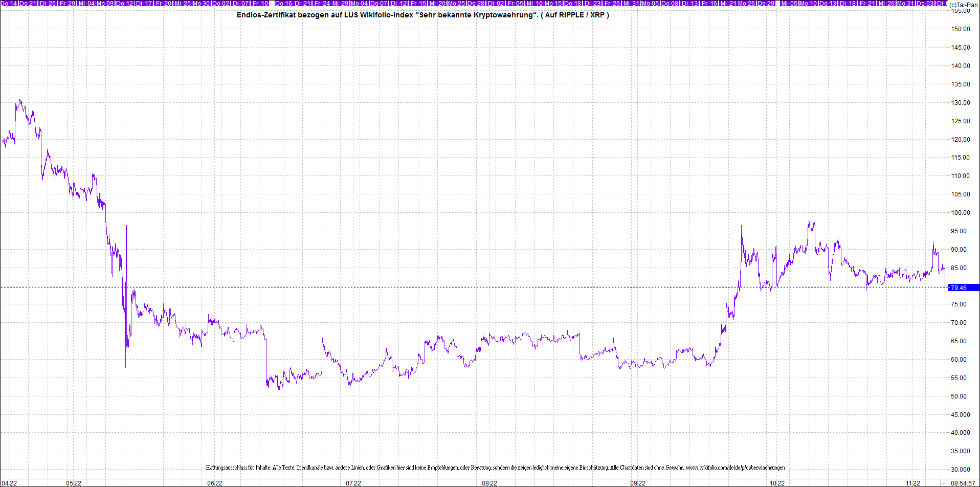Select the 'Fr 10' date label

click(x=260, y=3)
